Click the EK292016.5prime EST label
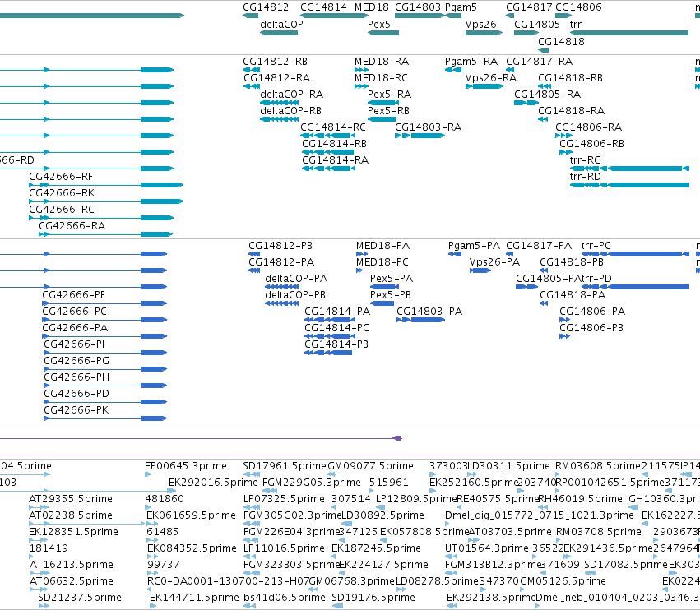This screenshot has height=610, width=700. [x=213, y=483]
